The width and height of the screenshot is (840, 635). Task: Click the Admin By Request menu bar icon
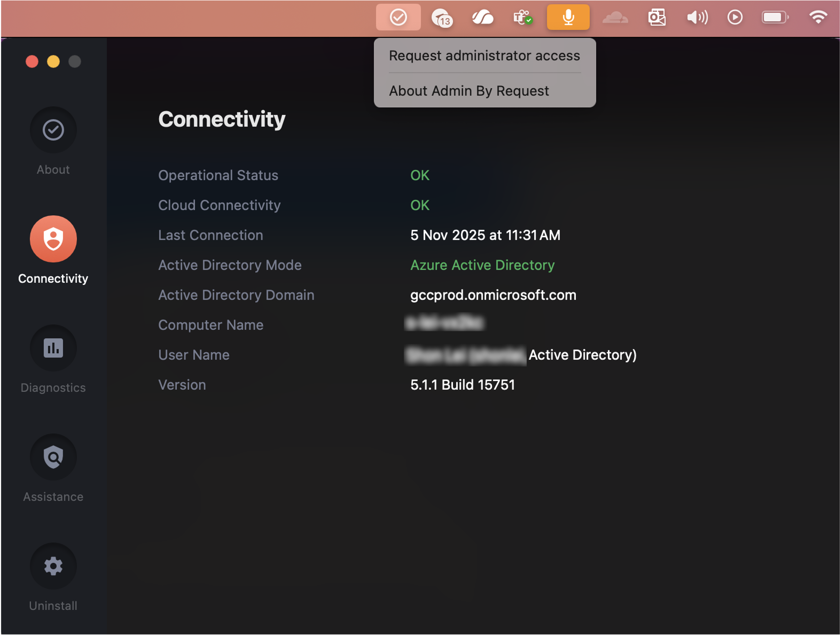[398, 17]
